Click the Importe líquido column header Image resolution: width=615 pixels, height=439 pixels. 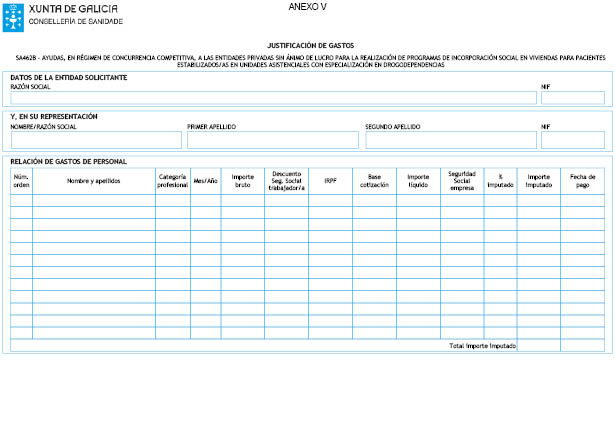click(418, 181)
